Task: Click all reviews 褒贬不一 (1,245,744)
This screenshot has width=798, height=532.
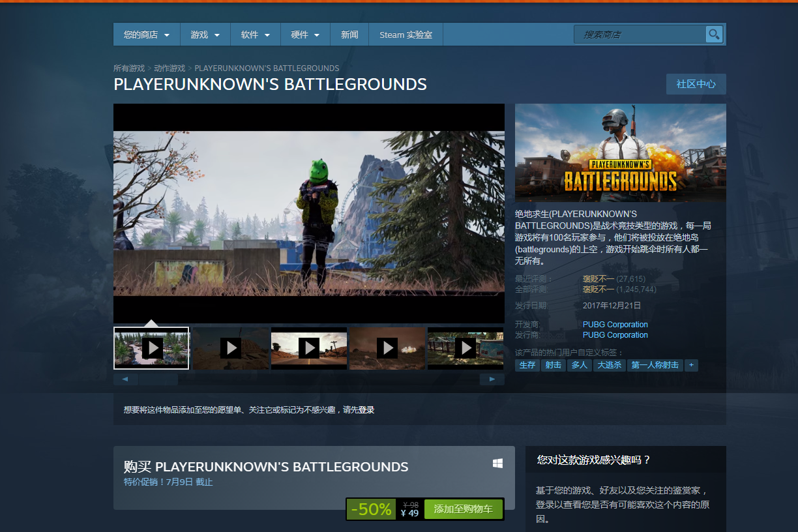Action: tap(619, 289)
